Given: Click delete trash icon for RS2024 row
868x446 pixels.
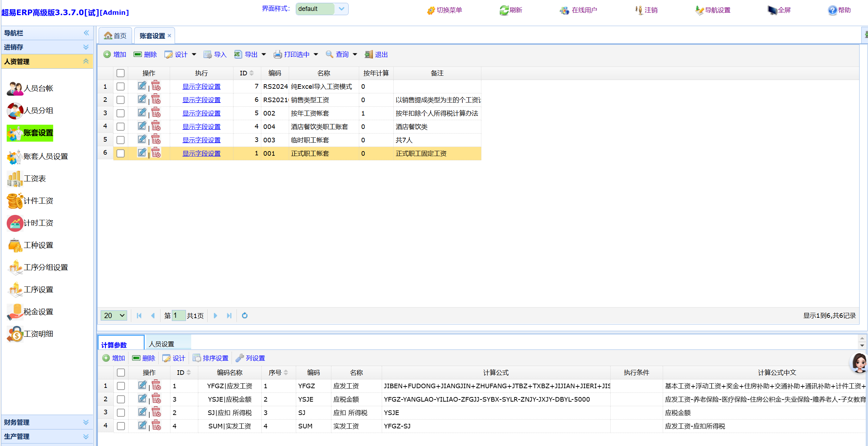Looking at the screenshot, I should 156,86.
